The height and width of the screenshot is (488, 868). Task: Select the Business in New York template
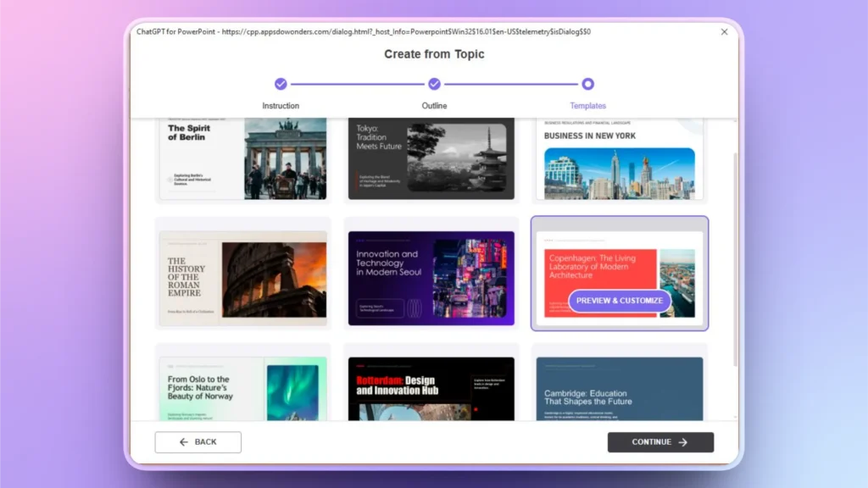pos(619,157)
